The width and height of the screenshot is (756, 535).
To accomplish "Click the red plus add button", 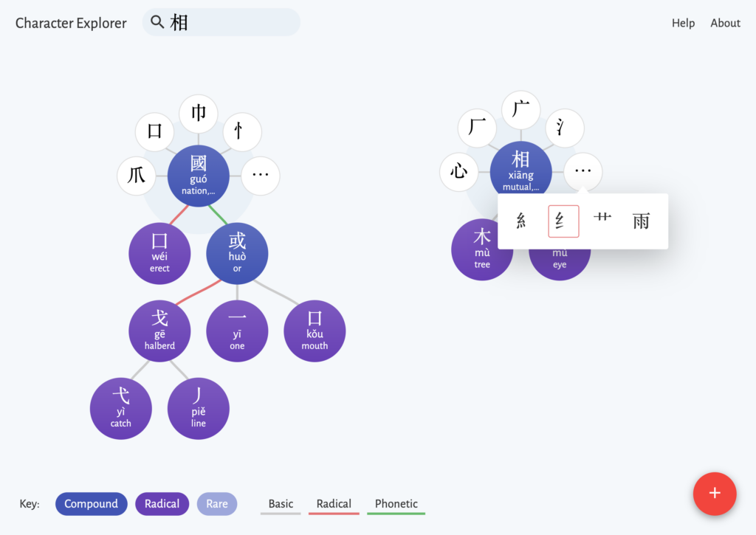I will (x=715, y=494).
